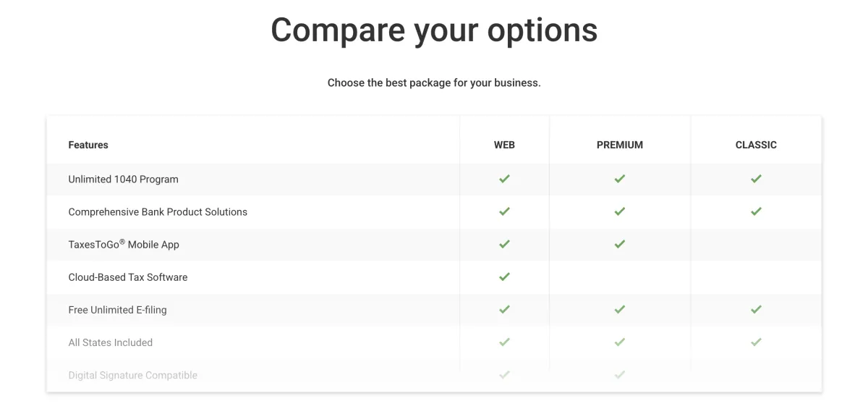Click the Cloud-Based Tax Software feature label
The height and width of the screenshot is (409, 868).
(x=128, y=277)
